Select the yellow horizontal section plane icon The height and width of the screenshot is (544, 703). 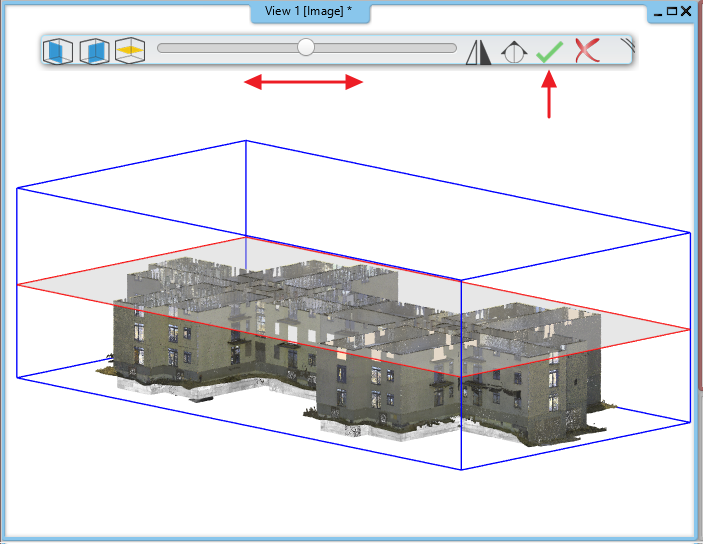point(130,50)
